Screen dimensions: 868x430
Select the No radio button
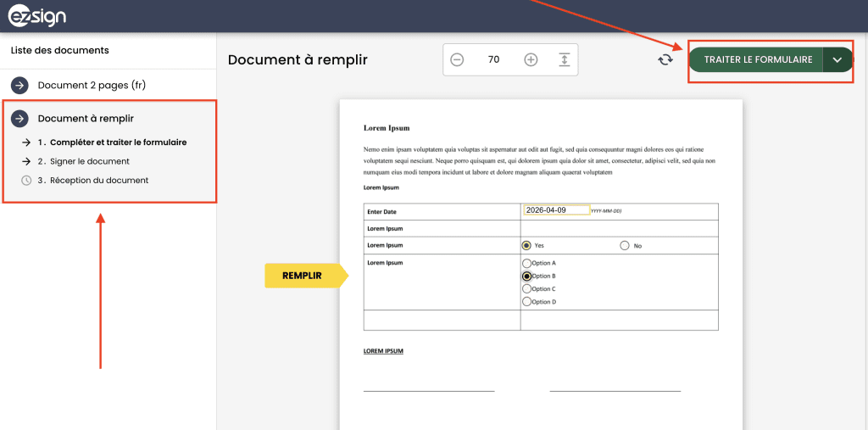click(625, 245)
